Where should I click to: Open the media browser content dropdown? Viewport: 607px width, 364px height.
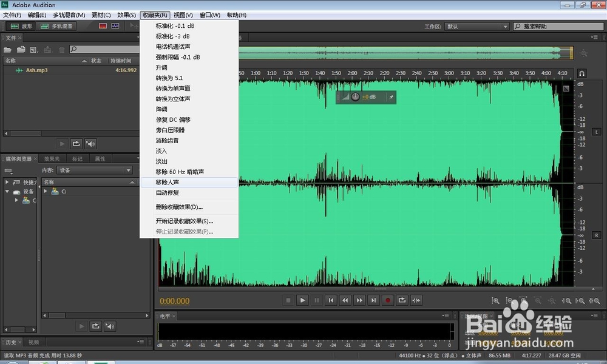pyautogui.click(x=95, y=170)
